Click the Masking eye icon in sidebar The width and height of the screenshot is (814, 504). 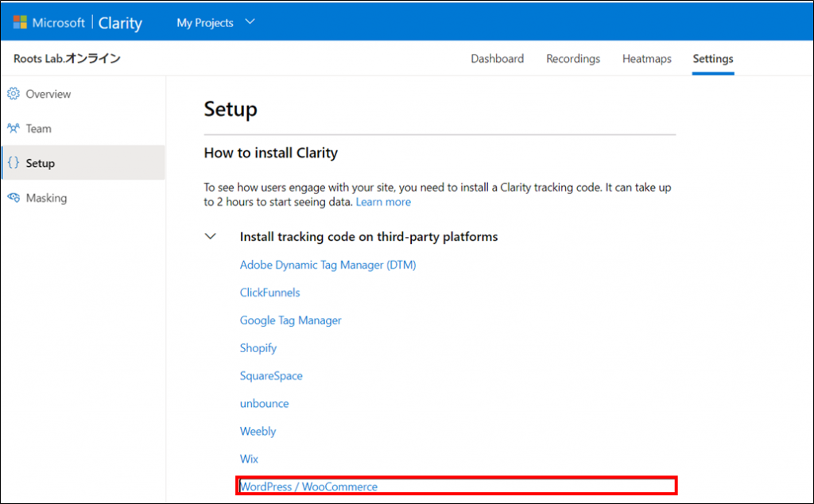click(13, 198)
